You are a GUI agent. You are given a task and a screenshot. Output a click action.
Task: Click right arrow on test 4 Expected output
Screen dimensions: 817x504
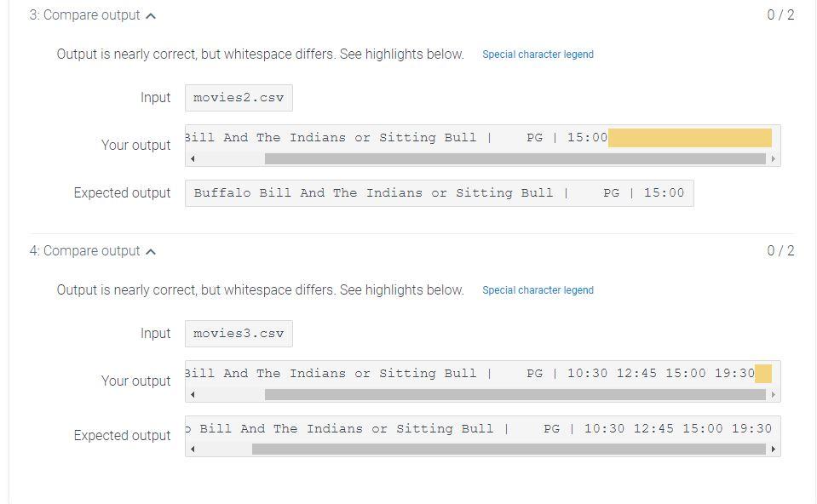(774, 449)
